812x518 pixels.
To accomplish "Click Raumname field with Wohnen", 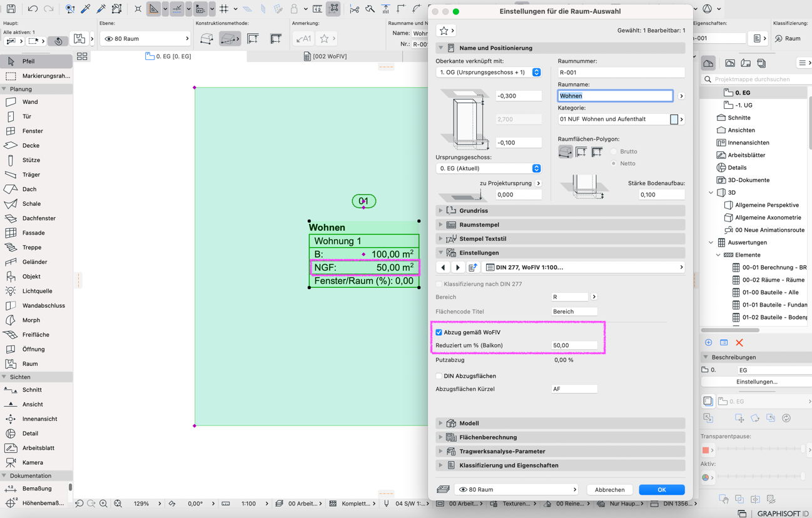I will click(x=615, y=96).
